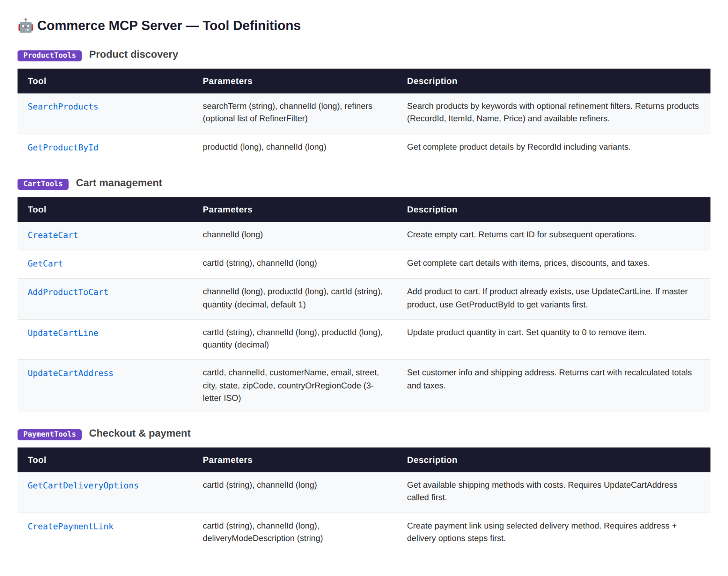Click the CreatePaymentLink tool name
This screenshot has width=728, height=576.
(x=71, y=526)
